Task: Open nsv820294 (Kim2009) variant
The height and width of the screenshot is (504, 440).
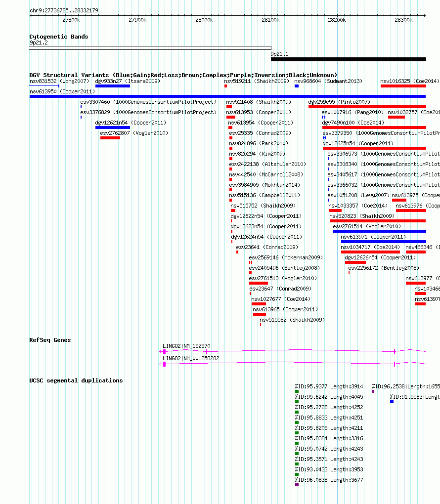Action: pos(257,154)
